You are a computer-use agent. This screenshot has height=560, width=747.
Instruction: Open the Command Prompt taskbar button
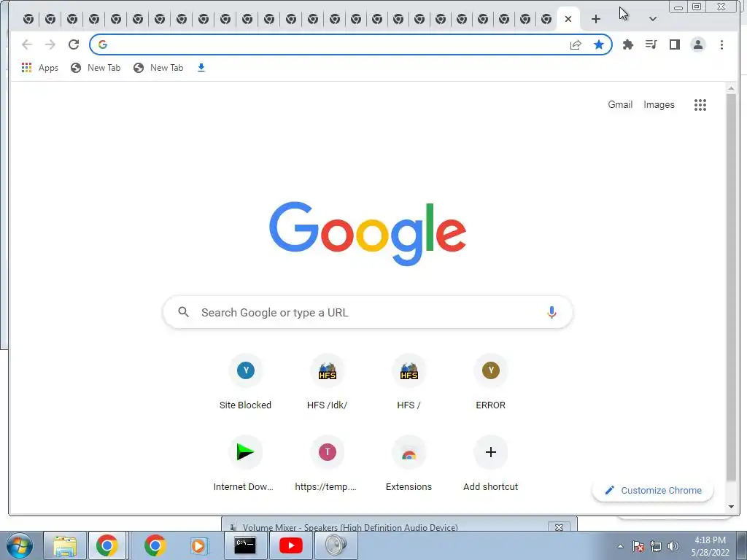(x=245, y=545)
